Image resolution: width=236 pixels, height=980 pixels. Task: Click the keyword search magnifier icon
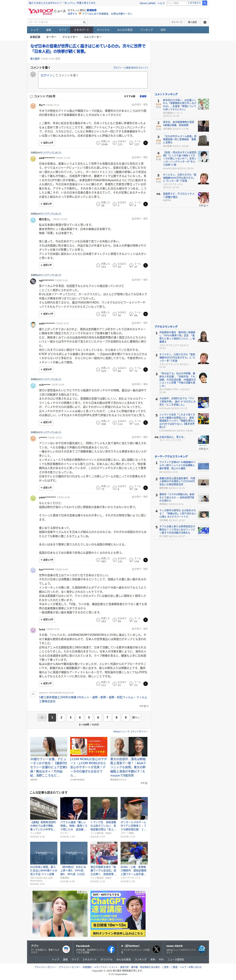coord(84,22)
